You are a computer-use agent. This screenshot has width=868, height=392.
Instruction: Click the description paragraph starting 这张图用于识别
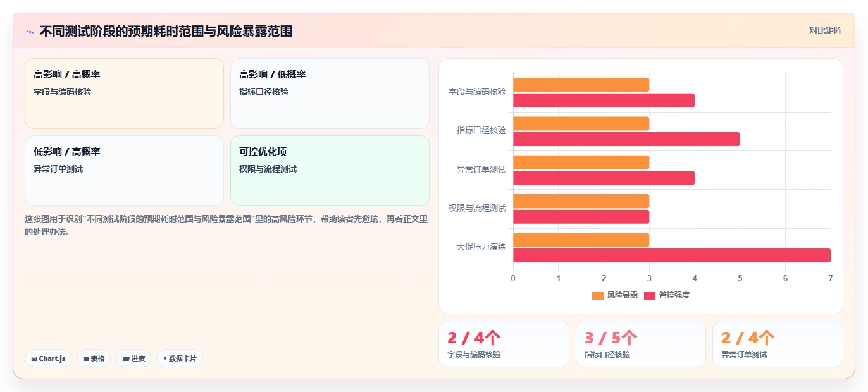click(x=226, y=225)
